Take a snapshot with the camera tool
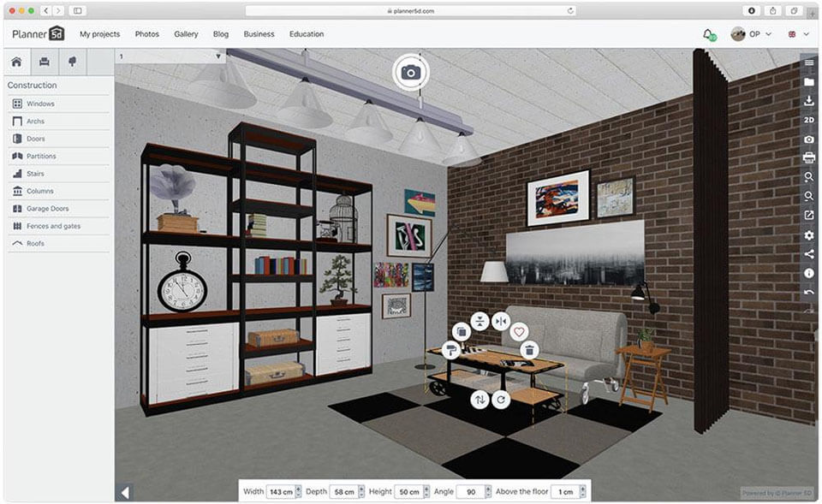822x504 pixels. [x=807, y=139]
